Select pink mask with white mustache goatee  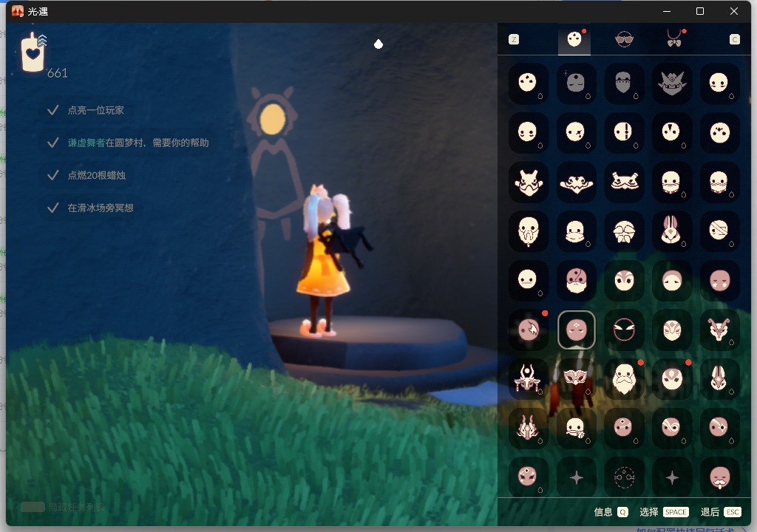click(719, 477)
